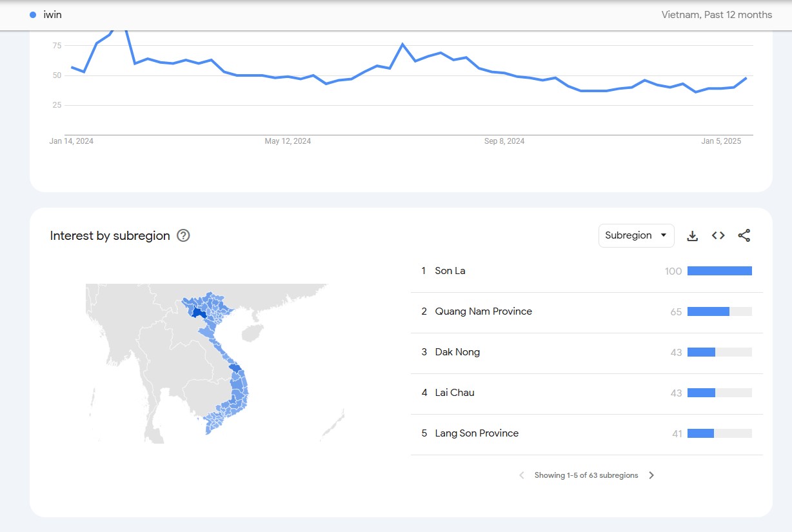Open Dak Nong subregion entry
The width and height of the screenshot is (792, 532).
click(457, 352)
